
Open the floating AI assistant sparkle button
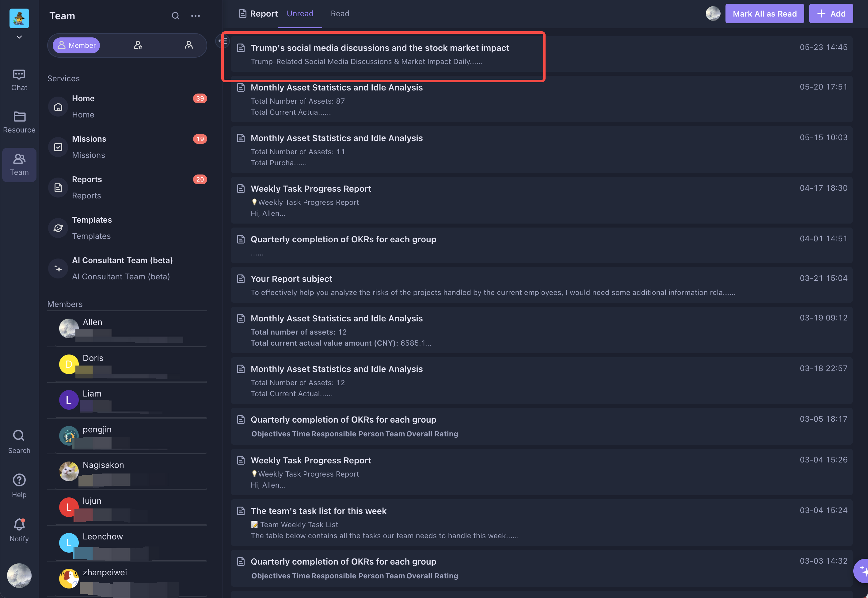pos(862,571)
